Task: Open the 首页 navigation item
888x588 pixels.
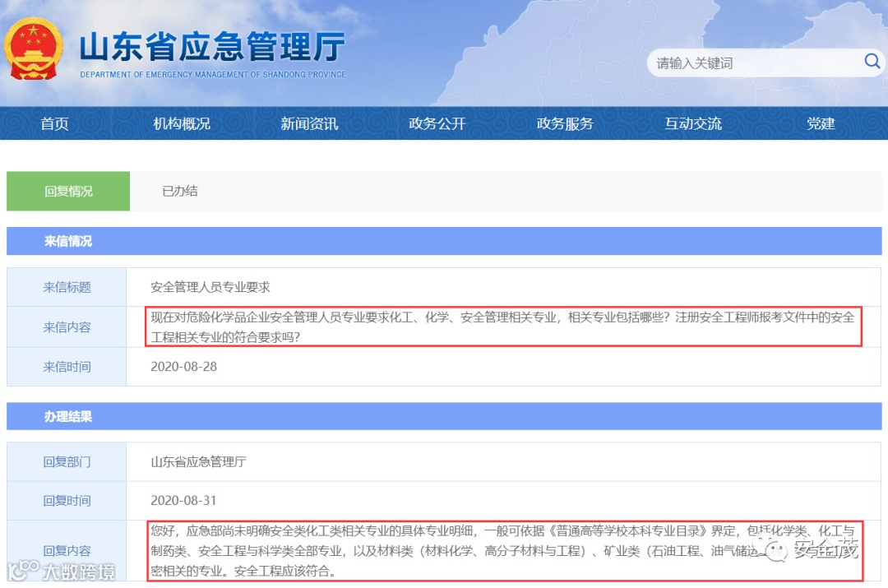Action: coord(54,123)
